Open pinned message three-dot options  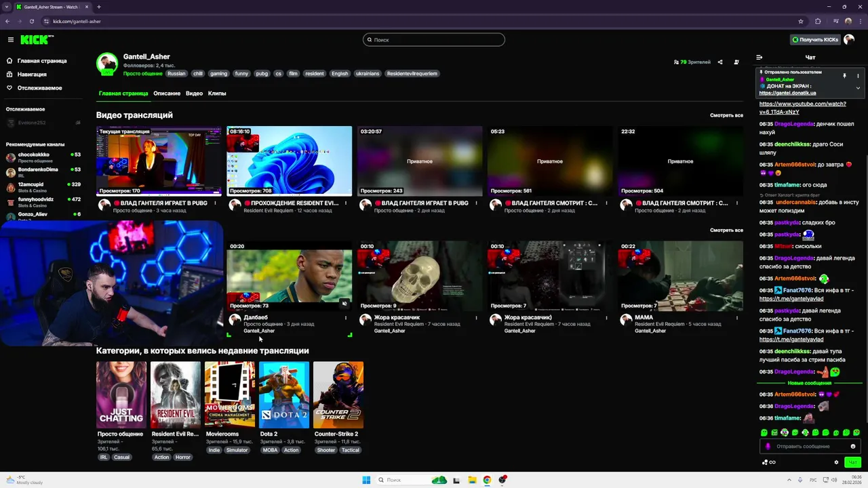coord(858,76)
